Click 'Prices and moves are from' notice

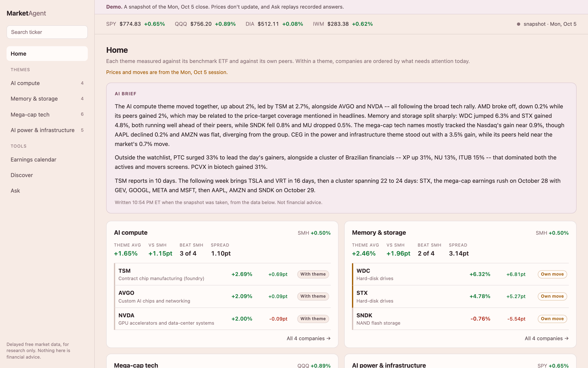(167, 72)
